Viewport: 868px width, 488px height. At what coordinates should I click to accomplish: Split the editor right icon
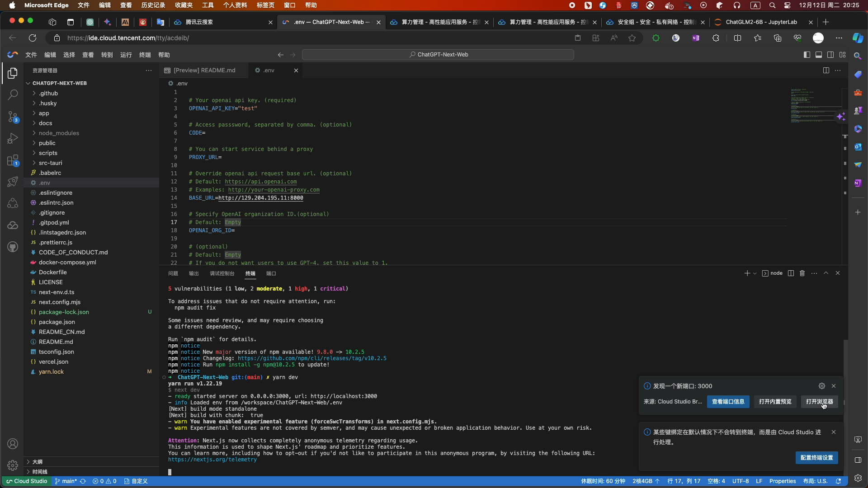click(826, 70)
